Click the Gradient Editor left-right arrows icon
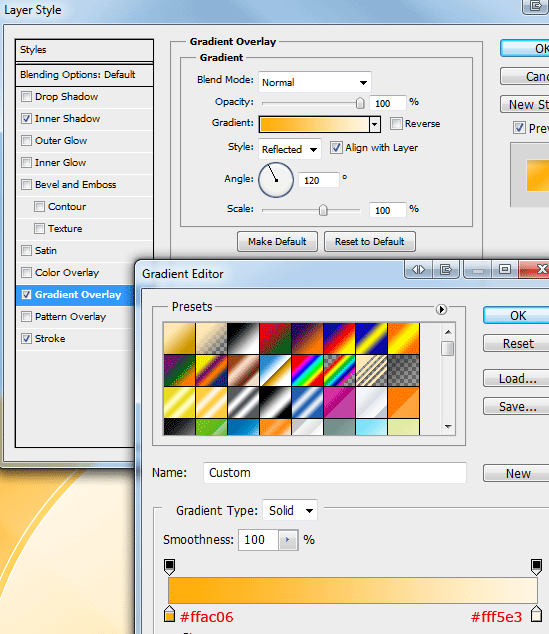 [x=418, y=269]
